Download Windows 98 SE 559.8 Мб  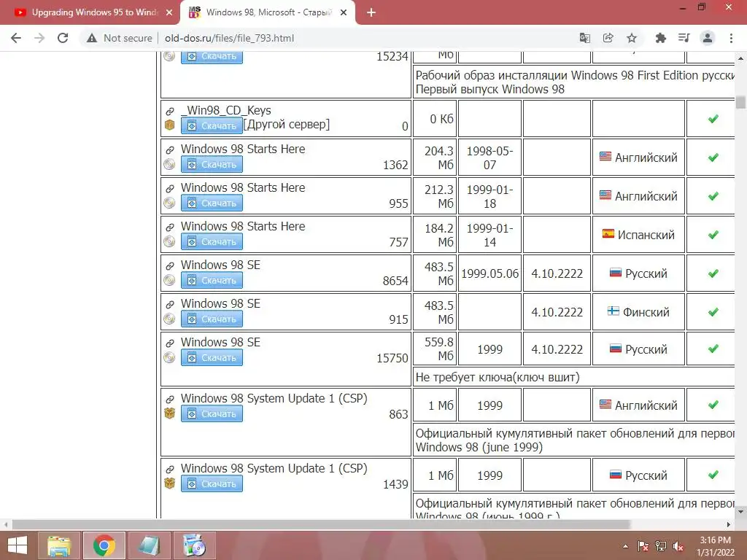[212, 357]
